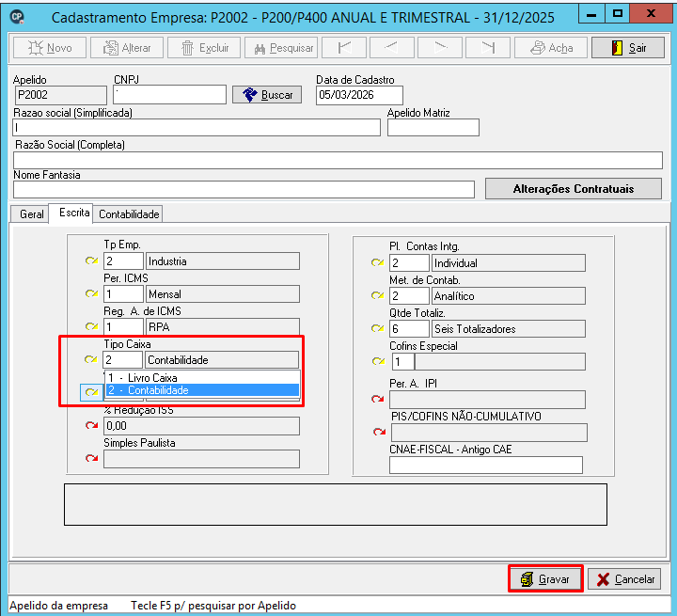Go to previous record arrow button
The height and width of the screenshot is (616, 677).
click(392, 48)
